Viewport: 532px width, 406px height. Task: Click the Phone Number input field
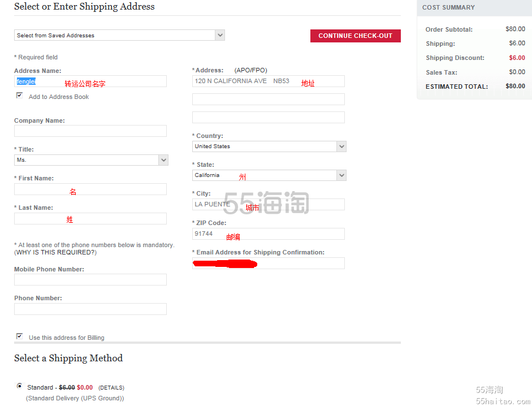click(90, 309)
